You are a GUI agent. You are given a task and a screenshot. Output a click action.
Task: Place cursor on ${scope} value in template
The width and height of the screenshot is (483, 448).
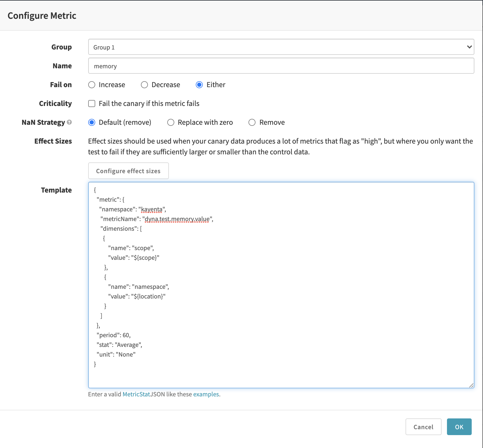click(145, 258)
